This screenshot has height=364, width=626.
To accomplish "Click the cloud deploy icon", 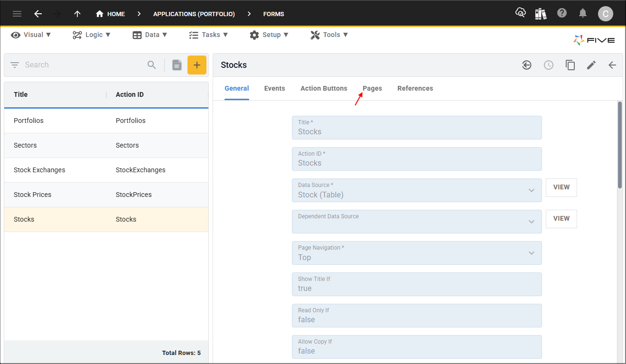I will 521,13.
